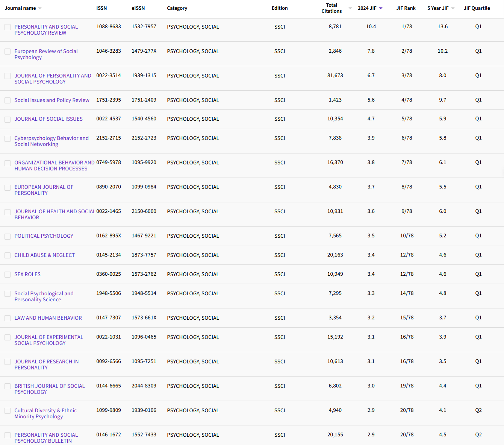504x445 pixels.
Task: Tick the checkbox for Personality and Social Psychology Review
Action: coord(8,27)
